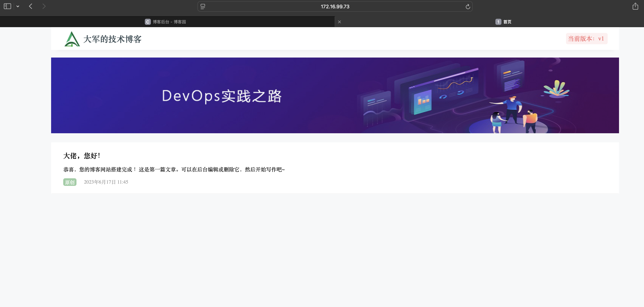Open the tab group dropdown chevron
Image resolution: width=644 pixels, height=307 pixels.
[18, 6]
